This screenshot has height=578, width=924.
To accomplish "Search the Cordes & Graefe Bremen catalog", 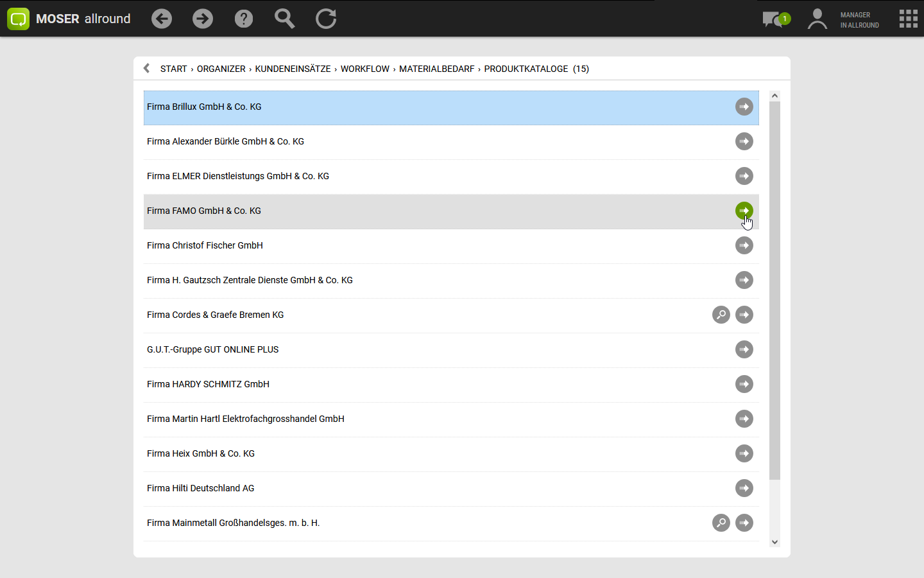I will (721, 315).
